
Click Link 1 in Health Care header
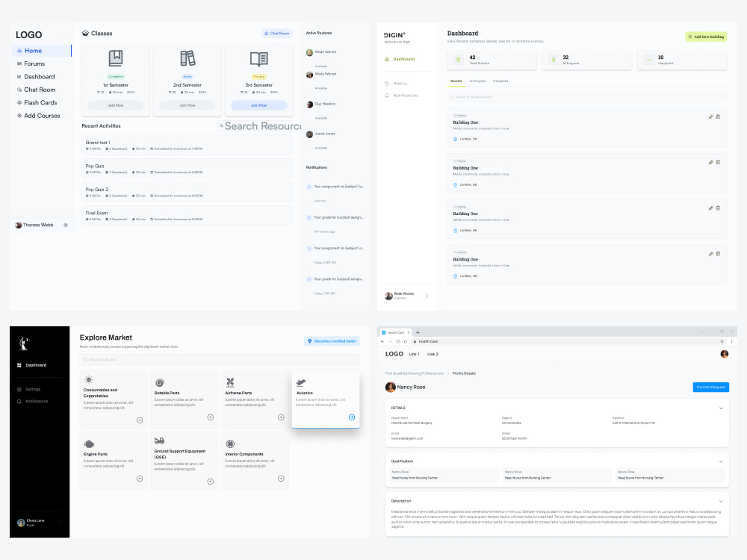[414, 354]
